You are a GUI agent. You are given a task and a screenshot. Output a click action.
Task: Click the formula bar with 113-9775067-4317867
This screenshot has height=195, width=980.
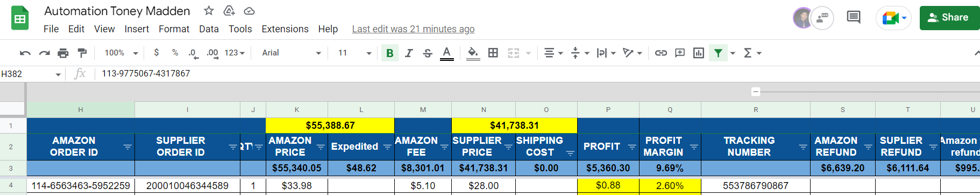pos(538,74)
